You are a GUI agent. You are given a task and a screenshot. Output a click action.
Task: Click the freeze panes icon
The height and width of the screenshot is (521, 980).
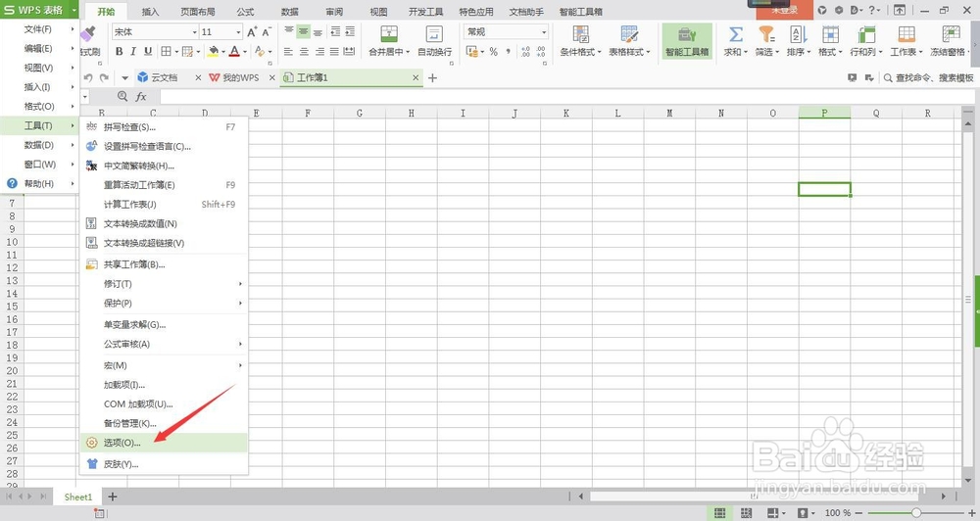click(951, 34)
